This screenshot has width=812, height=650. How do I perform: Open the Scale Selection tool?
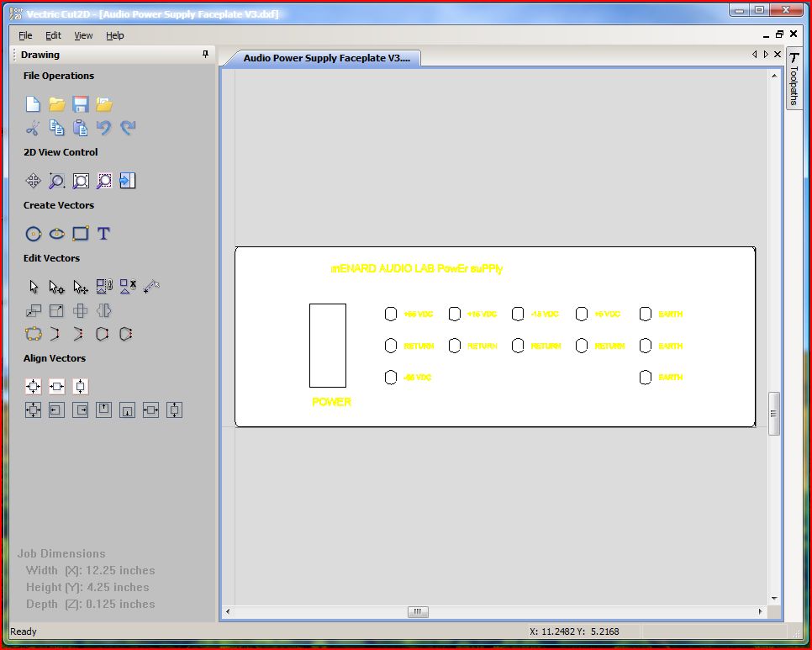point(56,311)
